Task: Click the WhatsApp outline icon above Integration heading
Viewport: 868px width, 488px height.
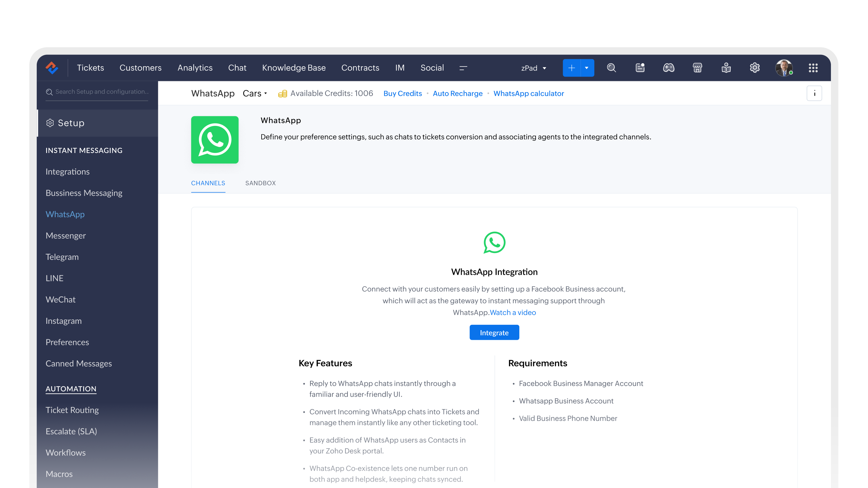Action: (x=494, y=242)
